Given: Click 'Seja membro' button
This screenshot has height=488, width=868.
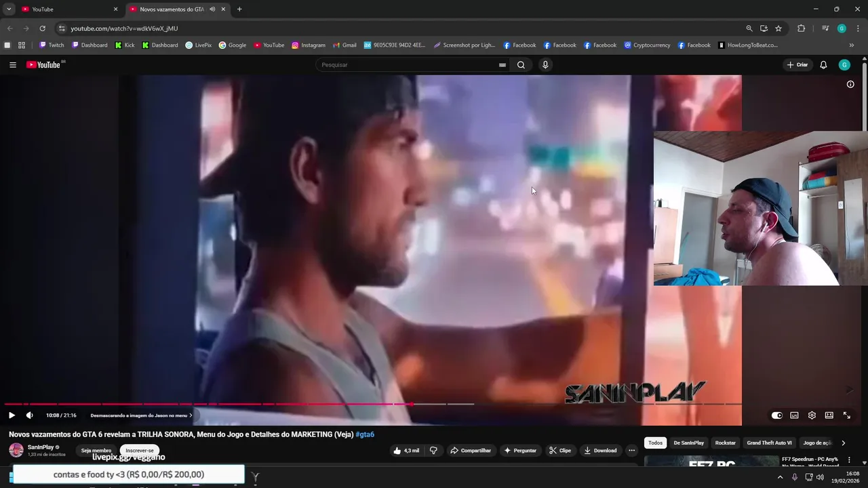Looking at the screenshot, I should coord(96,451).
